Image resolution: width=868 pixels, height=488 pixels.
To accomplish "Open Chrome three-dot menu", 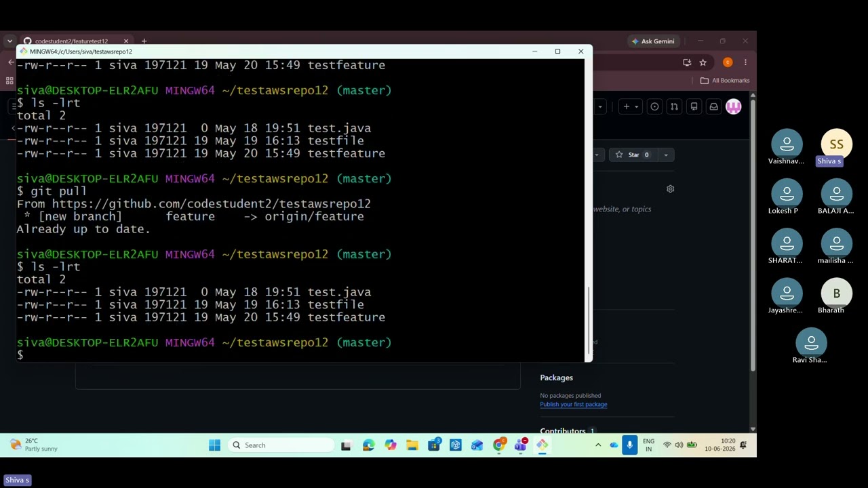I will (745, 62).
